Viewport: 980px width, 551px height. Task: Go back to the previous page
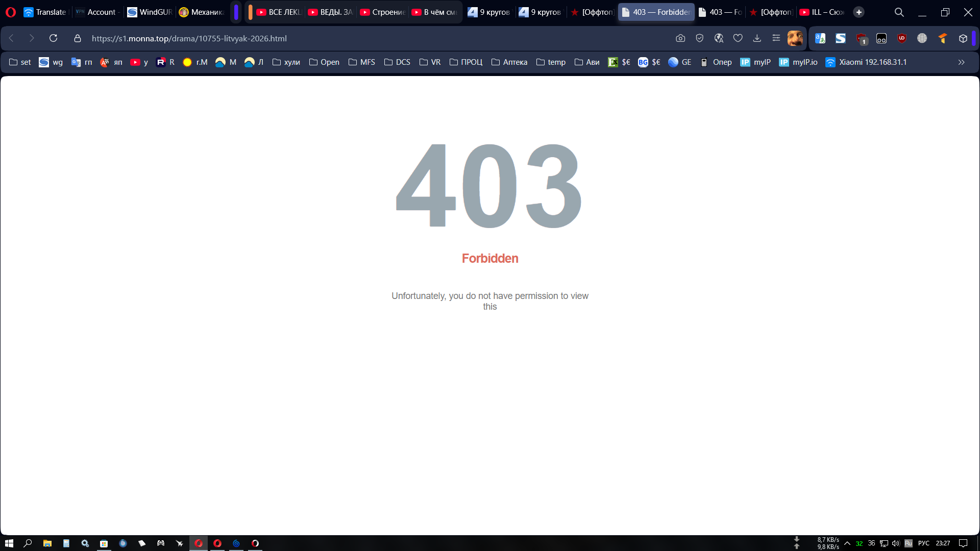11,38
